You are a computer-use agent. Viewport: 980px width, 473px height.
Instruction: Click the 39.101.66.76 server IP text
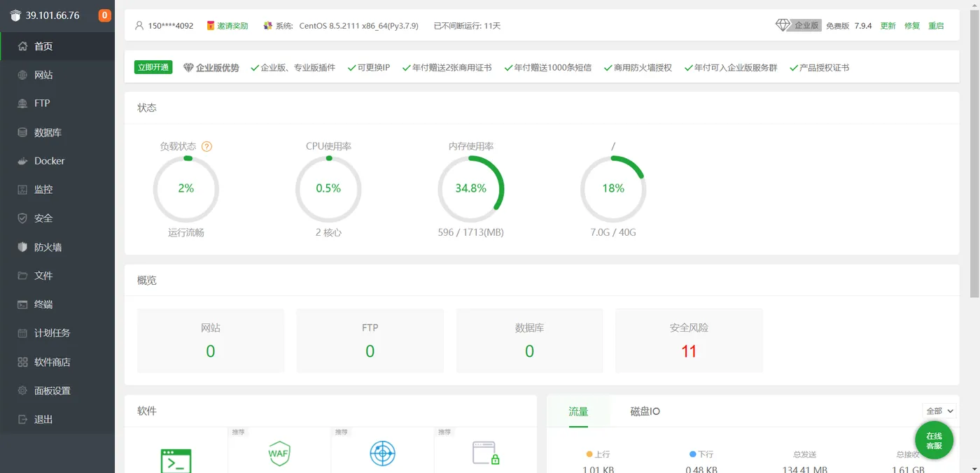[53, 15]
